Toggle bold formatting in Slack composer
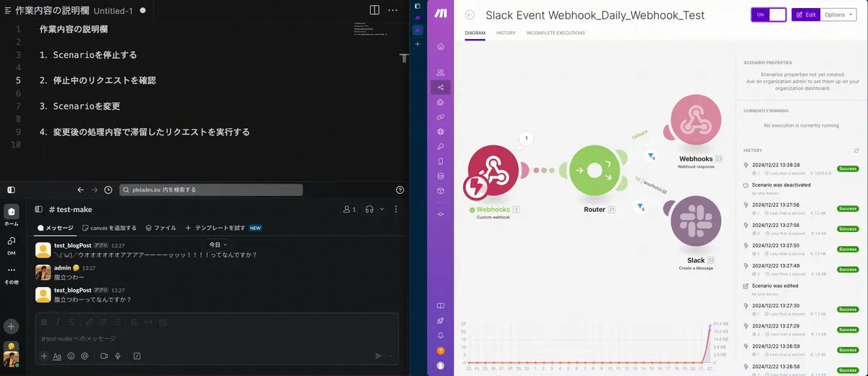 click(44, 322)
